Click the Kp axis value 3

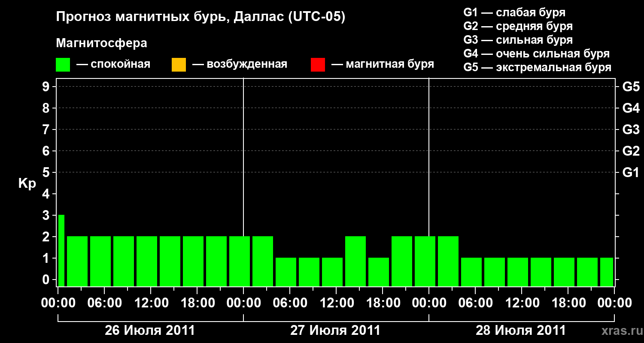(x=46, y=215)
